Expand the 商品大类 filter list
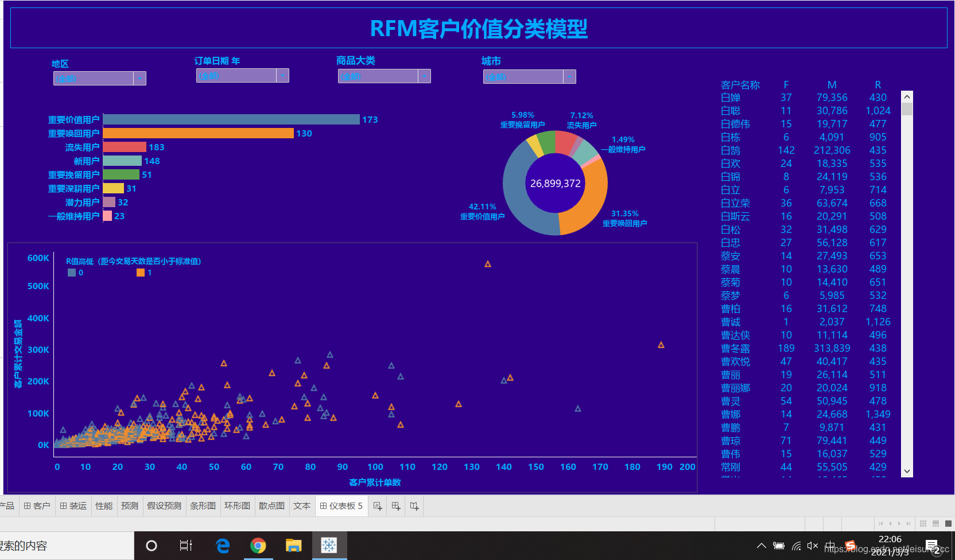The image size is (955, 560). click(x=425, y=76)
